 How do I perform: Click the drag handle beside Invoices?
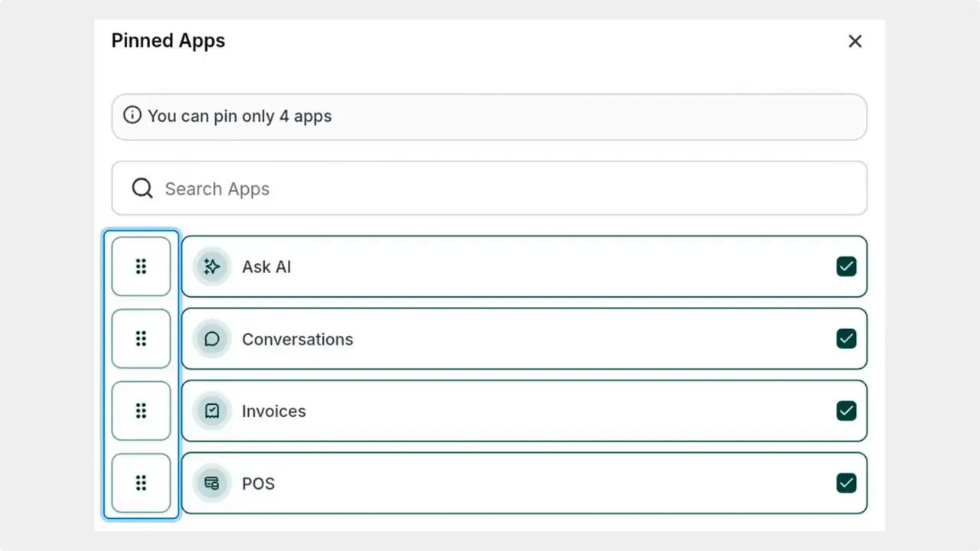pyautogui.click(x=141, y=411)
